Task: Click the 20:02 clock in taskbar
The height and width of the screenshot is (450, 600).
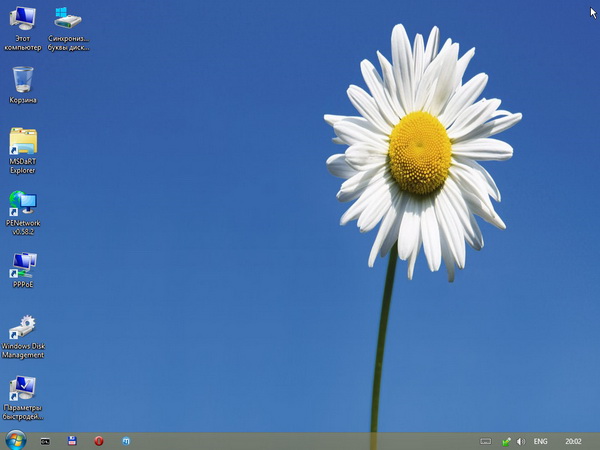Action: 573,441
